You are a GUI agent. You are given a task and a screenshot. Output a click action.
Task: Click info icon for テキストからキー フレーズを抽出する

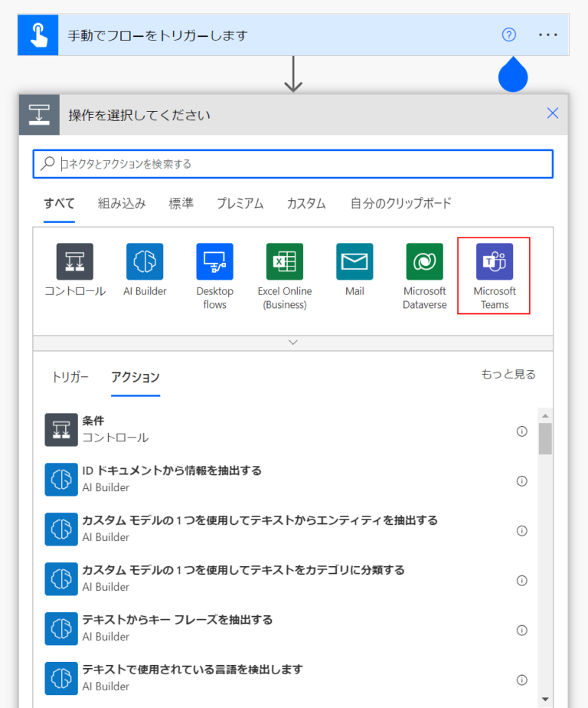click(x=521, y=630)
